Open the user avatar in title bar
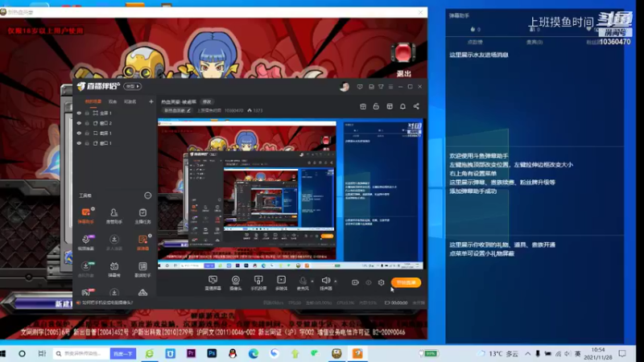The image size is (644, 362). point(345,87)
